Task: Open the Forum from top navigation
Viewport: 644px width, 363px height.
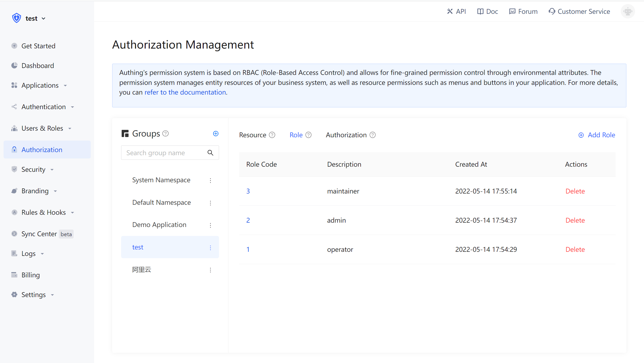Action: click(x=523, y=11)
